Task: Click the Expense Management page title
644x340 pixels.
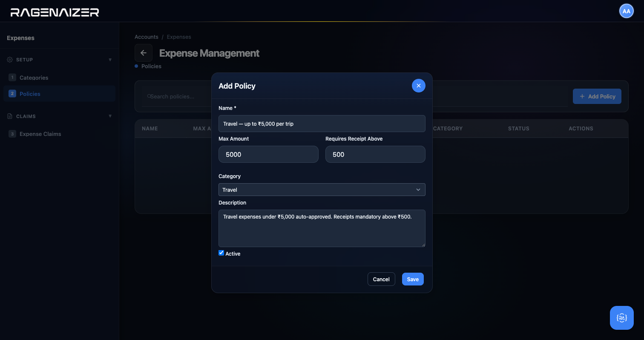Action: point(209,53)
